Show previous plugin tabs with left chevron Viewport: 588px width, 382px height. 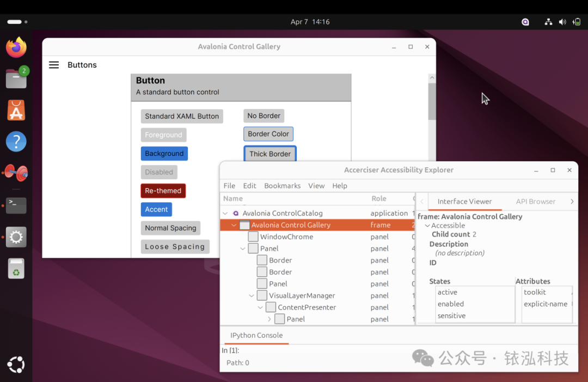(x=421, y=202)
